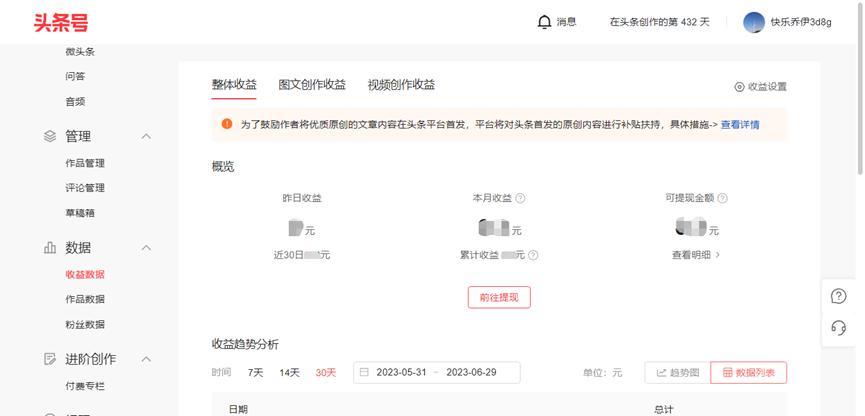Click the orange warning icon in notice banner
This screenshot has width=865, height=416.
(227, 124)
